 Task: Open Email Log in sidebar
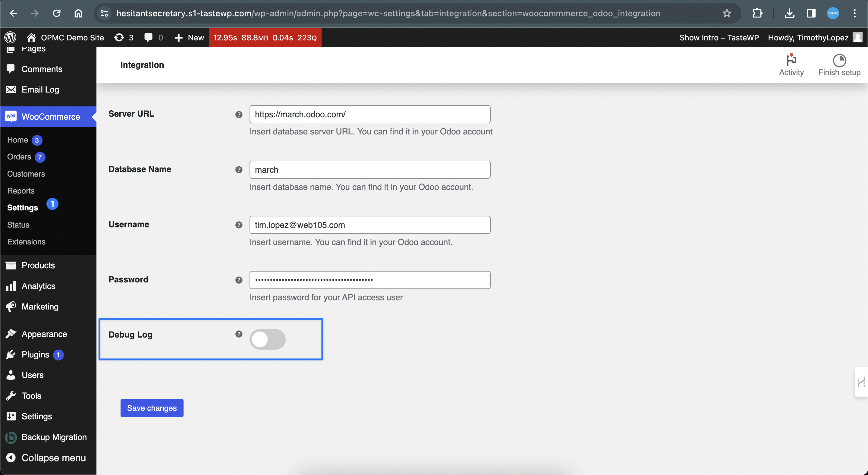point(48,90)
